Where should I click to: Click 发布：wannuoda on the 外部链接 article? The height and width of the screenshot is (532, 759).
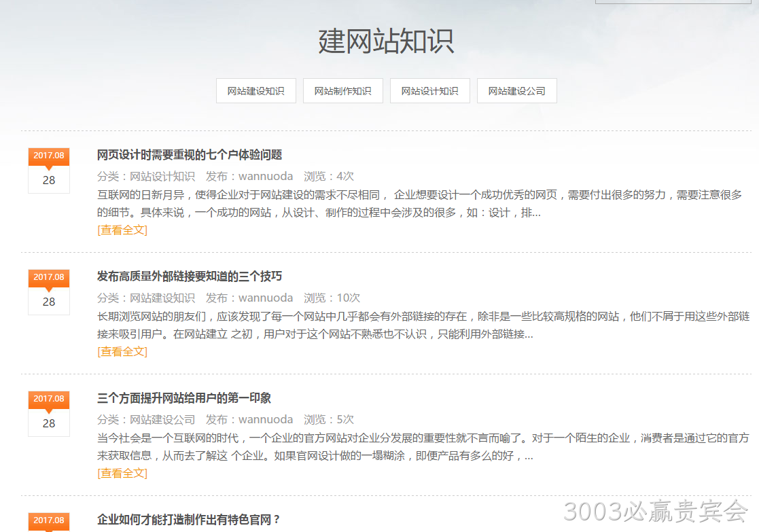pyautogui.click(x=249, y=298)
